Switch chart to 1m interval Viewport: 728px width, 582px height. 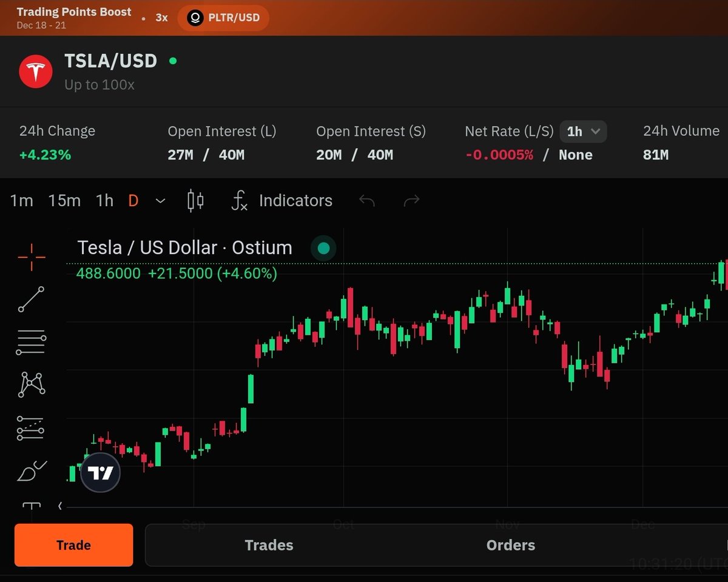pos(21,201)
